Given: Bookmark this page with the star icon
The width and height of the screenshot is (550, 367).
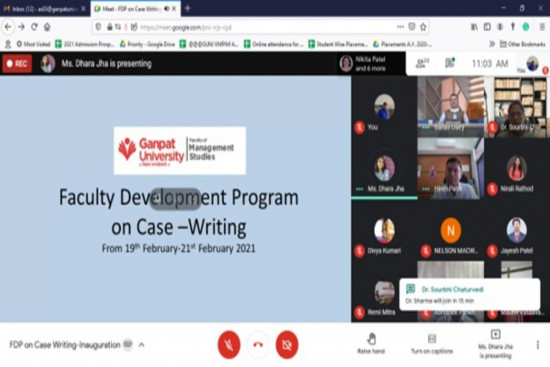Looking at the screenshot, I should click(x=423, y=27).
